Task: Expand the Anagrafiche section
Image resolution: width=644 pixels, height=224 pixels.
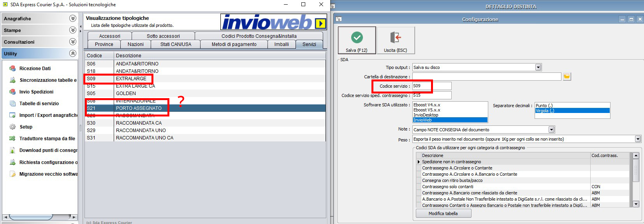Action: click(72, 18)
